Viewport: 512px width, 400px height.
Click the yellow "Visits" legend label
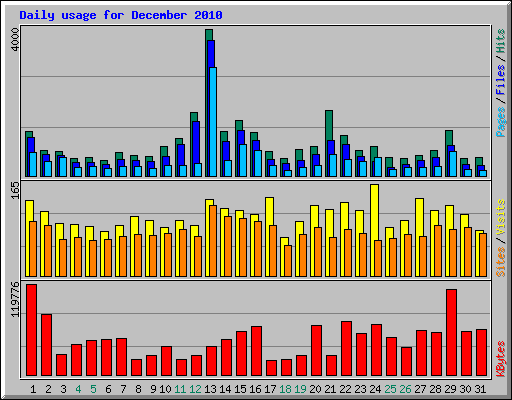click(x=501, y=218)
